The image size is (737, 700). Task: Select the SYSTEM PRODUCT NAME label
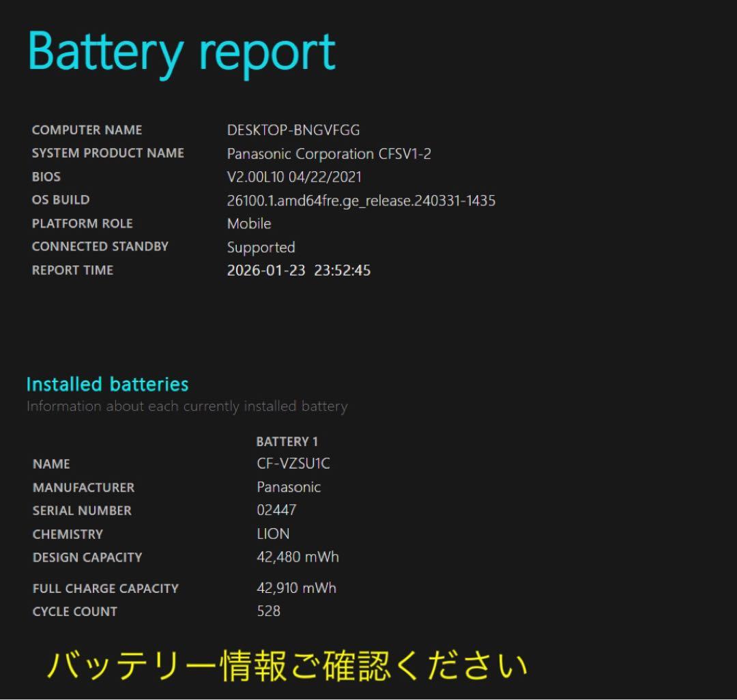[107, 153]
